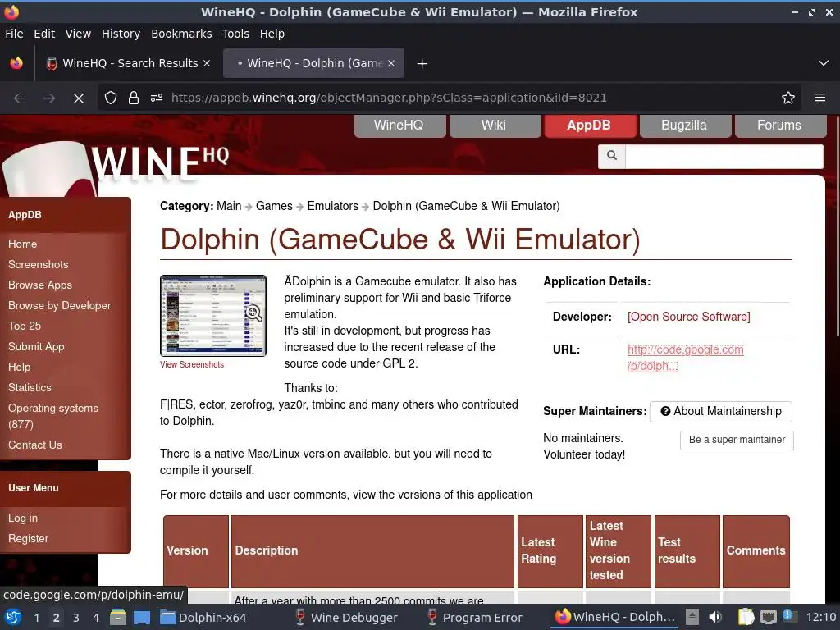
Task: Close the WineHQ Search Results tab
Action: pyautogui.click(x=206, y=63)
